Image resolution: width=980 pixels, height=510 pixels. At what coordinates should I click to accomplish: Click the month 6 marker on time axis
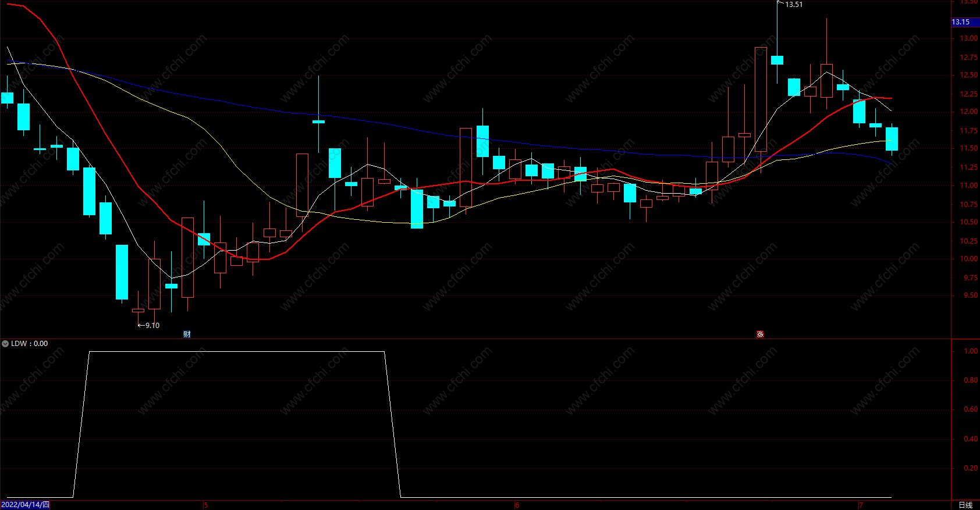point(517,505)
